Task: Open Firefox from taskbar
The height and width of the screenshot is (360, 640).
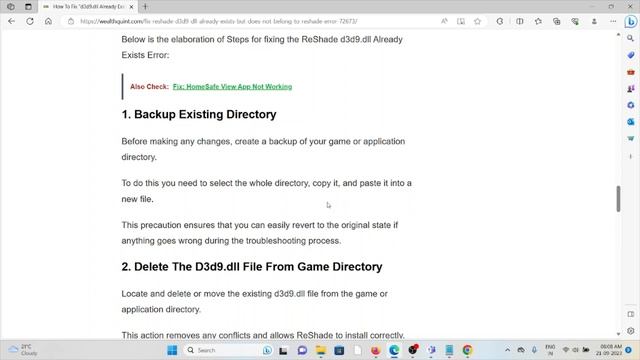Action: click(376, 350)
